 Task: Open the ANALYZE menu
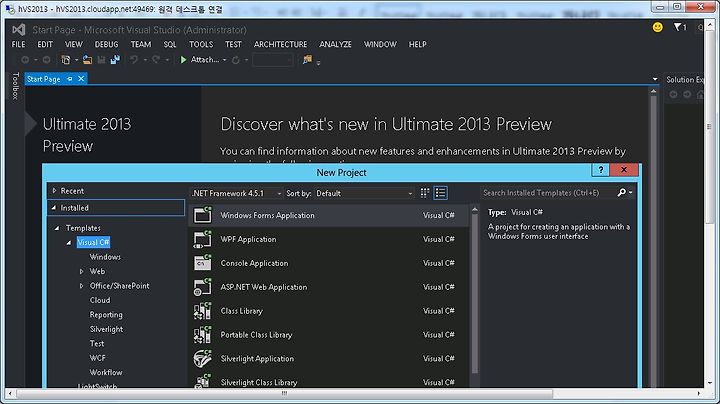point(335,45)
